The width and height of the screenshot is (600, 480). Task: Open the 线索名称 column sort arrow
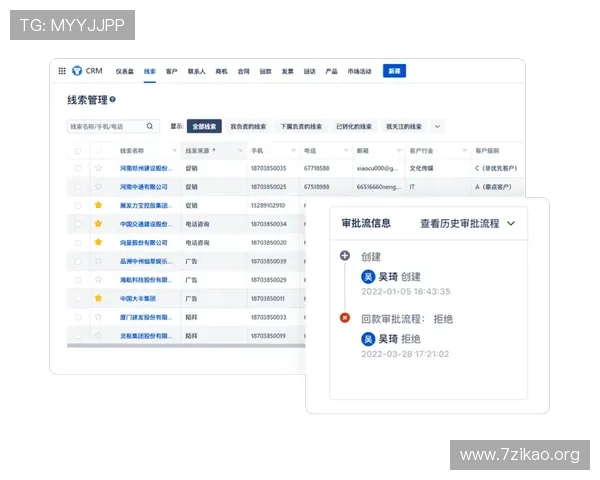point(174,151)
